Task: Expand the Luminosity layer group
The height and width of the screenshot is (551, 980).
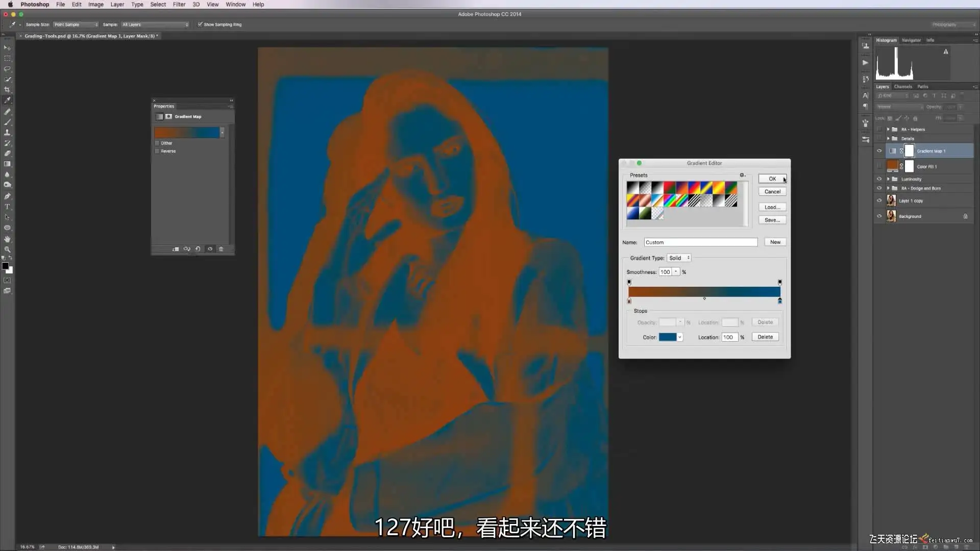Action: pos(888,179)
